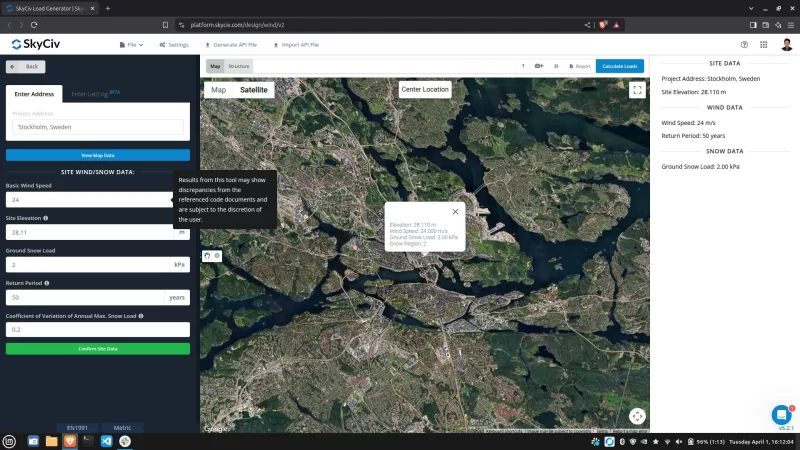800x450 pixels.
Task: Open the Linux Mint start menu
Action: tap(9, 441)
